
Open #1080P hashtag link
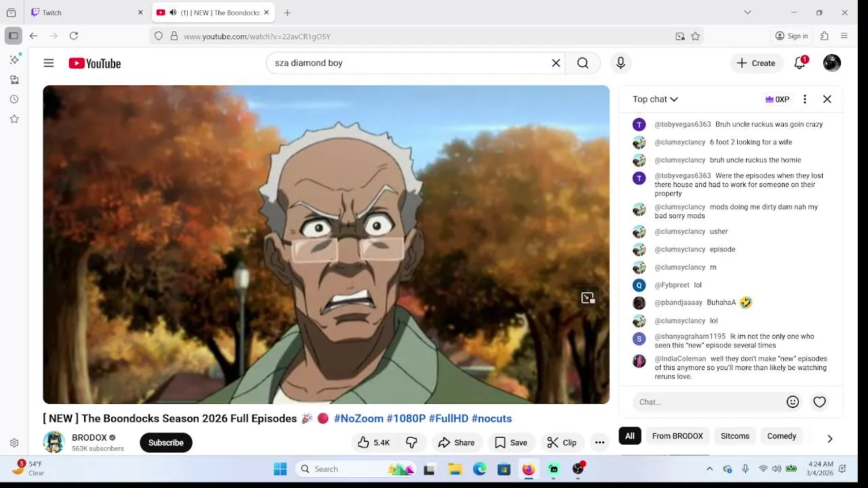406,418
